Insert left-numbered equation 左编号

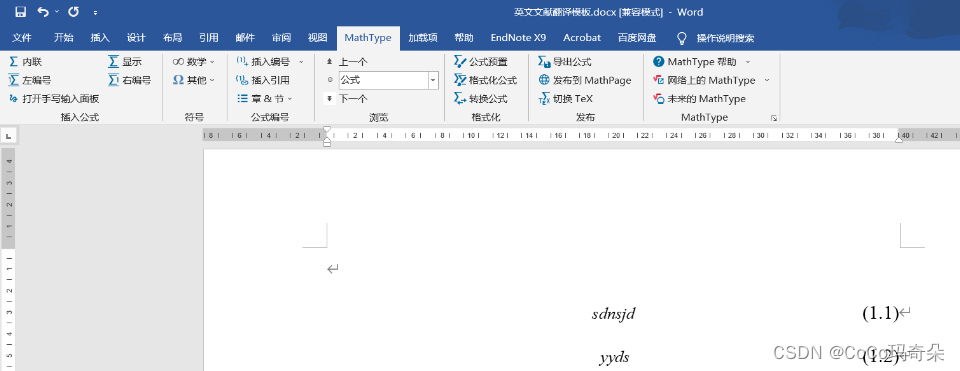(x=30, y=80)
